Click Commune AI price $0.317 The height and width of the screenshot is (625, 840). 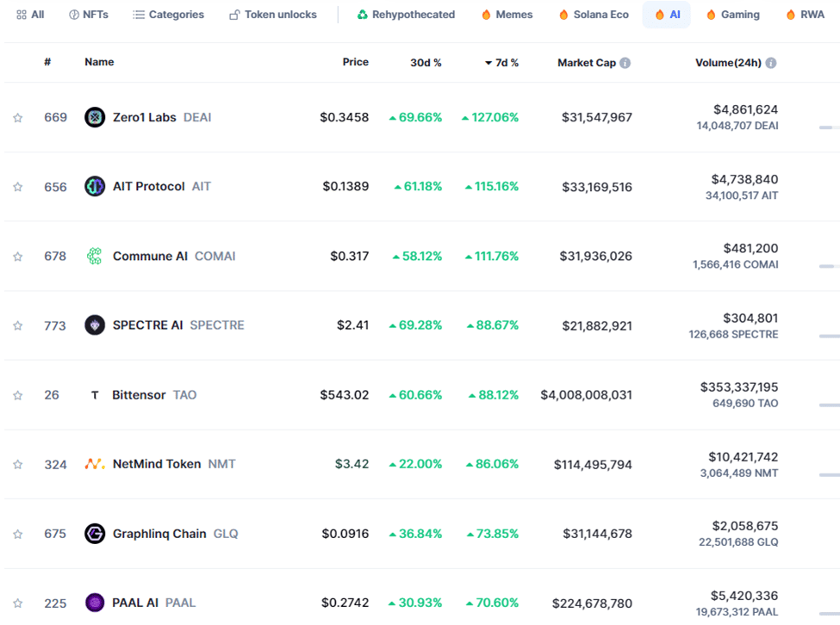coord(349,256)
